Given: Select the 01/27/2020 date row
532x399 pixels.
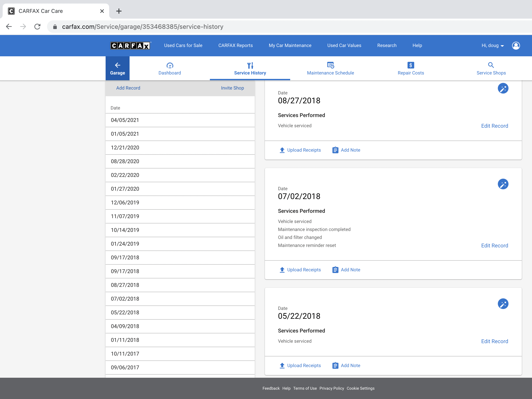Looking at the screenshot, I should [x=180, y=189].
